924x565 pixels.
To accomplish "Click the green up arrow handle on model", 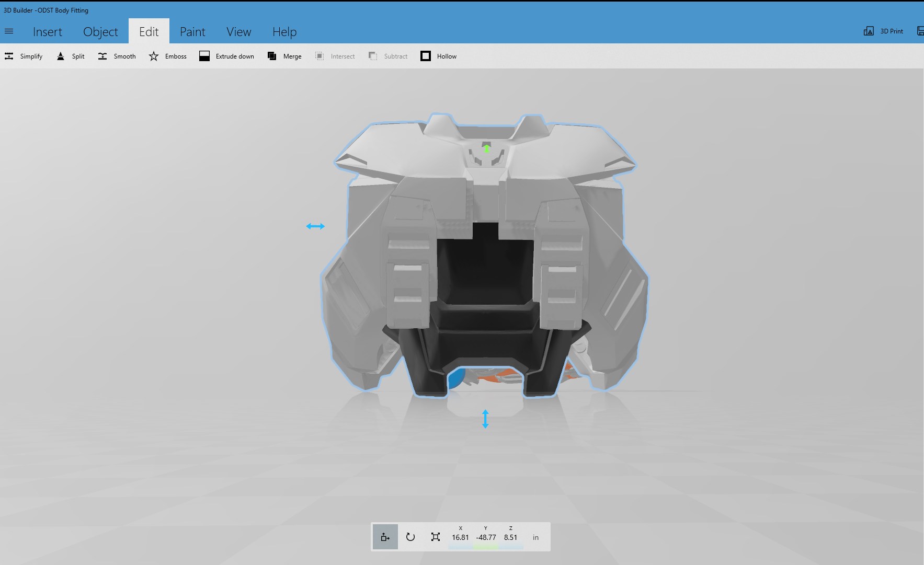I will click(x=486, y=148).
